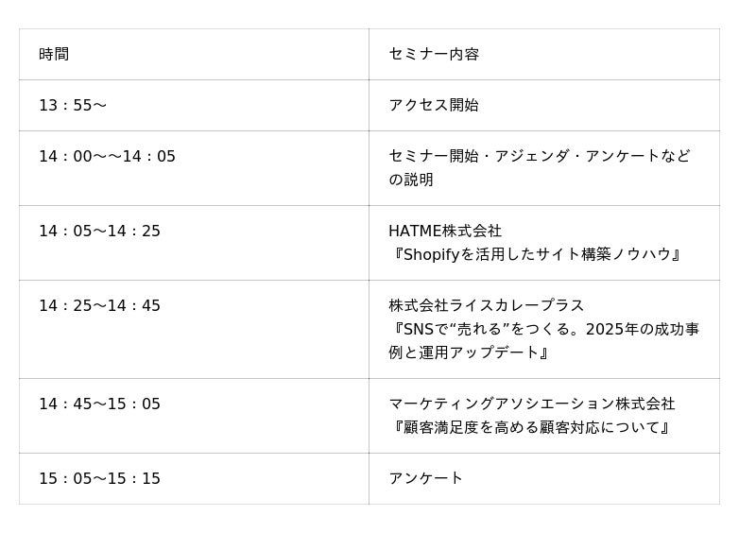This screenshot has height=533, width=756.
Task: Click 株式会社ライスカレープラス company name
Action: tap(486, 305)
